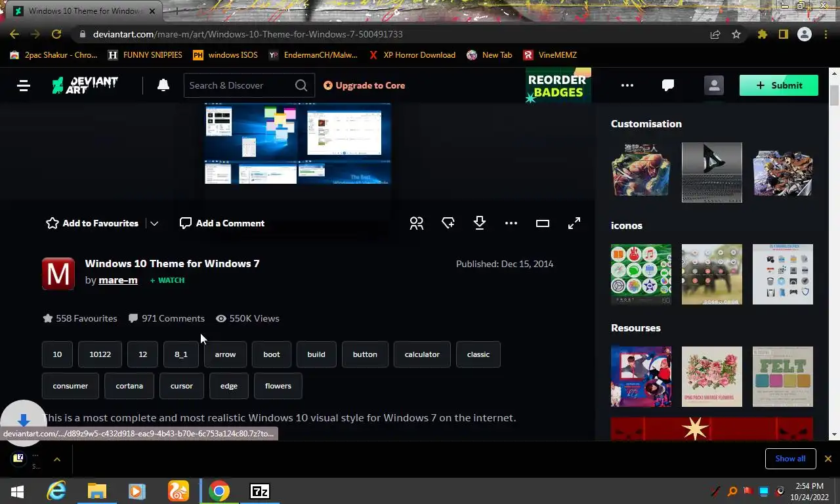Expand the downloaded file options chevron
Screen dimensions: 840x504
tap(57, 459)
